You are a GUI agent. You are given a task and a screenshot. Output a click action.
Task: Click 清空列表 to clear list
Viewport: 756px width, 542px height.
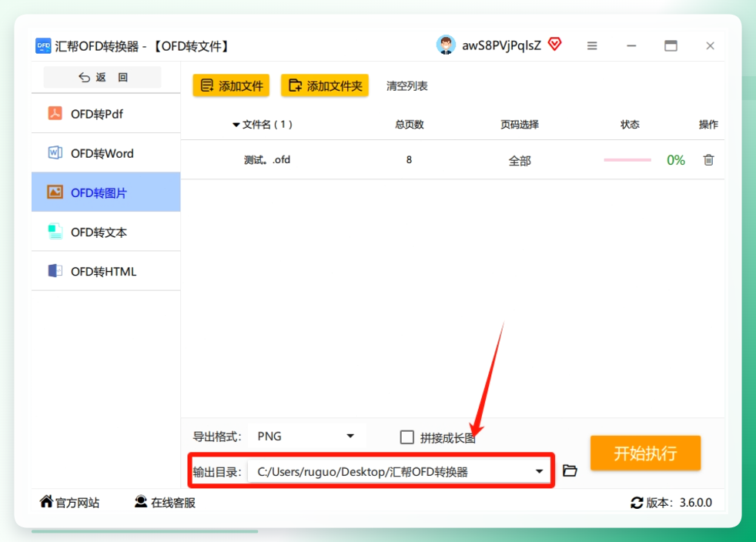407,85
